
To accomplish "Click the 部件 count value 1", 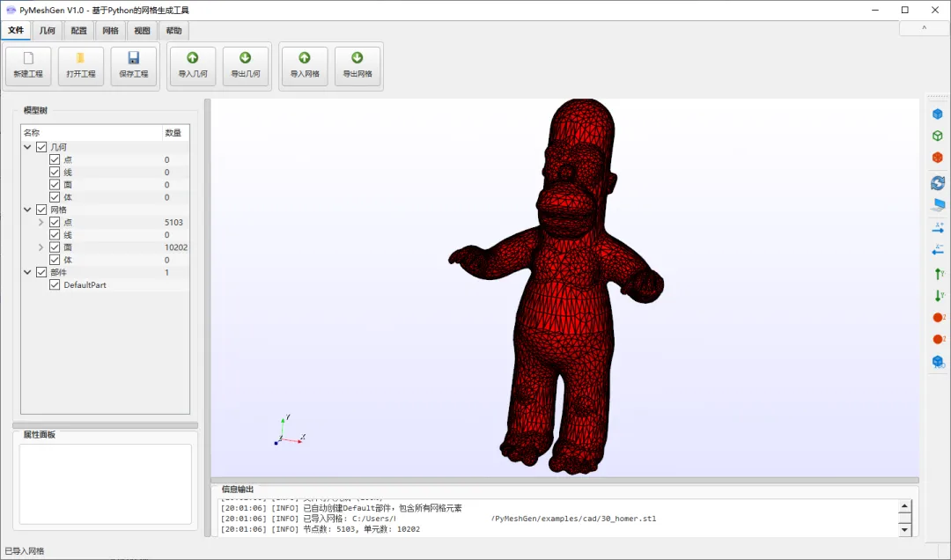I will (x=166, y=272).
